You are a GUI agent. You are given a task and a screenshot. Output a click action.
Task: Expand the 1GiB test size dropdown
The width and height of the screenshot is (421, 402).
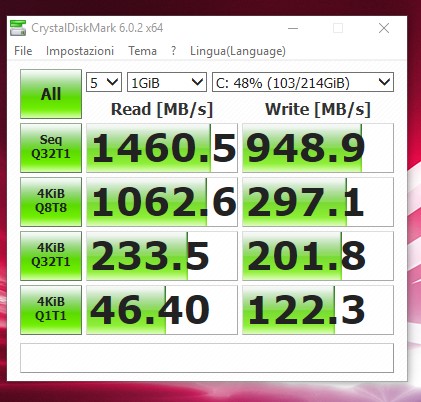[x=167, y=82]
